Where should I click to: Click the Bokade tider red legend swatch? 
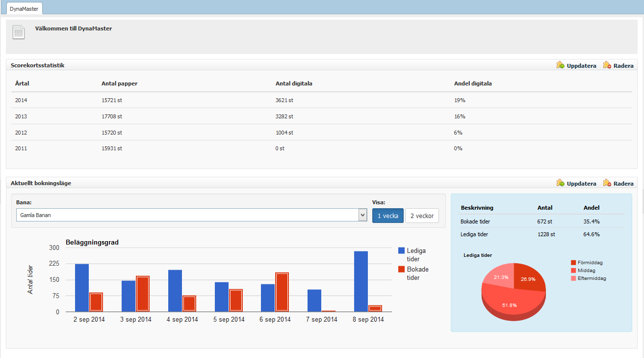[x=401, y=269]
